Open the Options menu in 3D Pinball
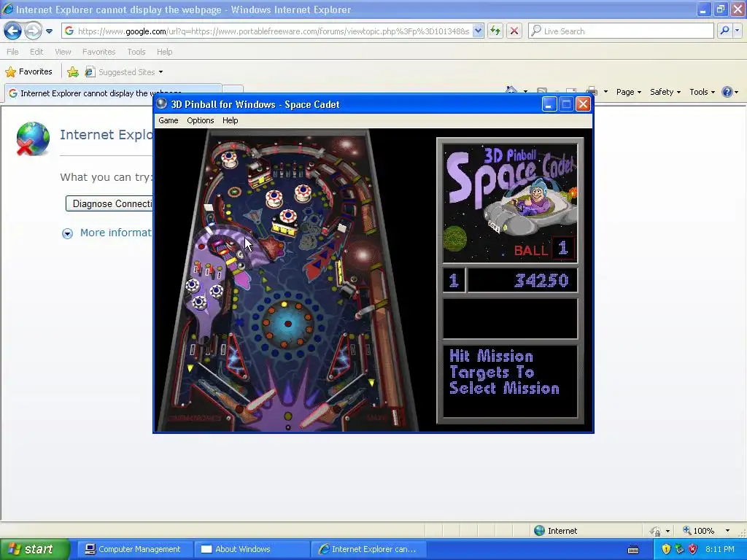 pos(200,120)
